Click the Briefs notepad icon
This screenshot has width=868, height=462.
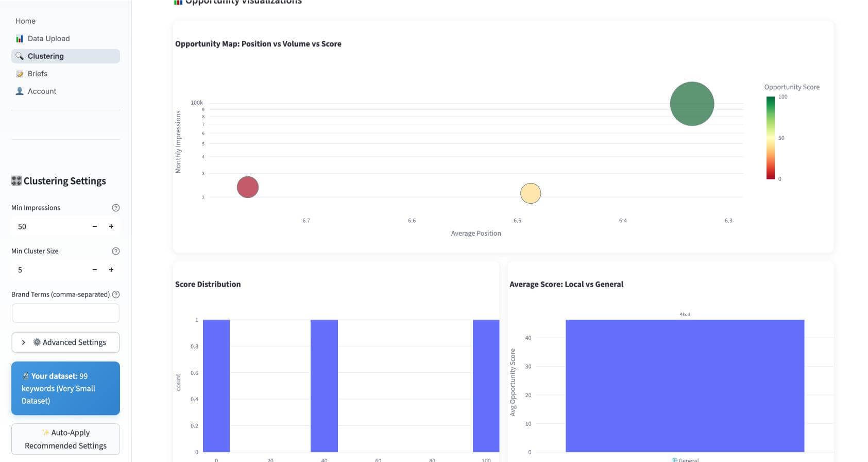[x=20, y=74]
